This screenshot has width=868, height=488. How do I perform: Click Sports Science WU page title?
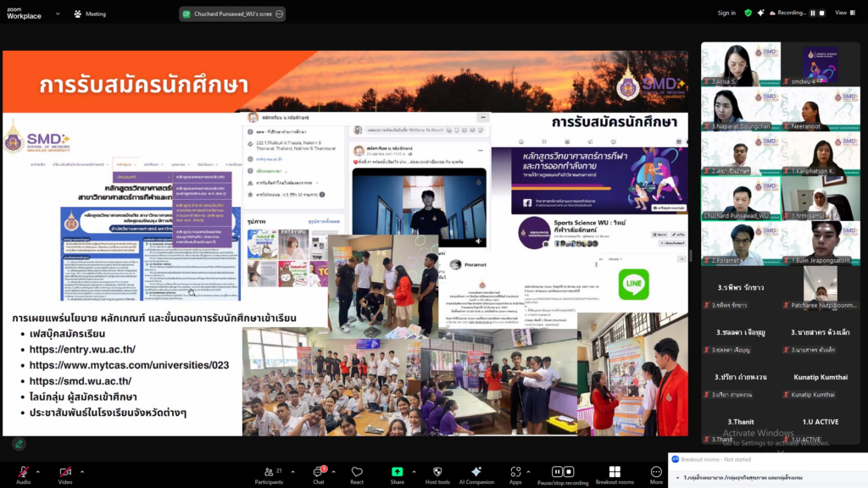pos(590,225)
